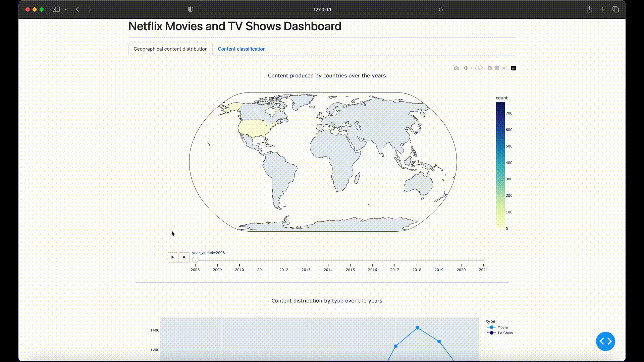This screenshot has width=644, height=362.
Task: Activate Box Select on the map chart
Action: (x=473, y=68)
